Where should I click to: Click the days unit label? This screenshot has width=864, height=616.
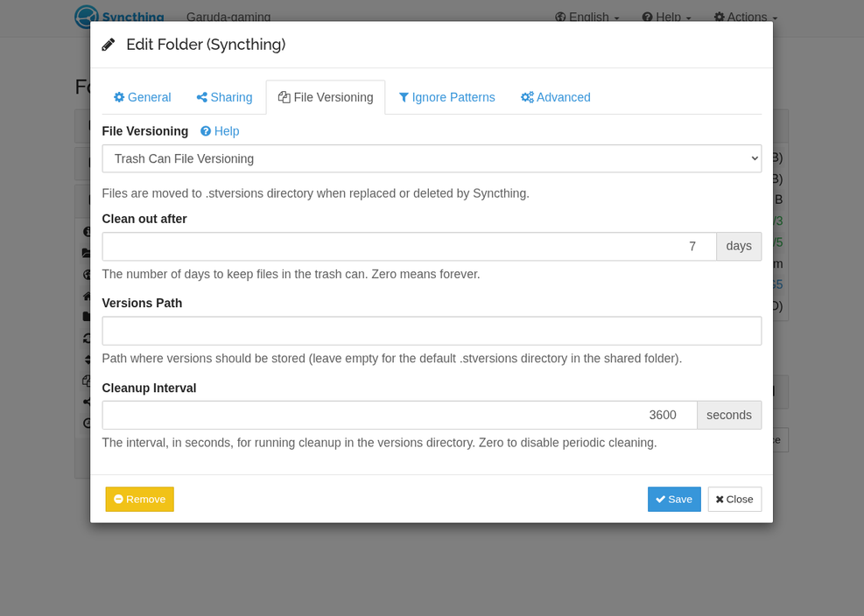coord(739,246)
